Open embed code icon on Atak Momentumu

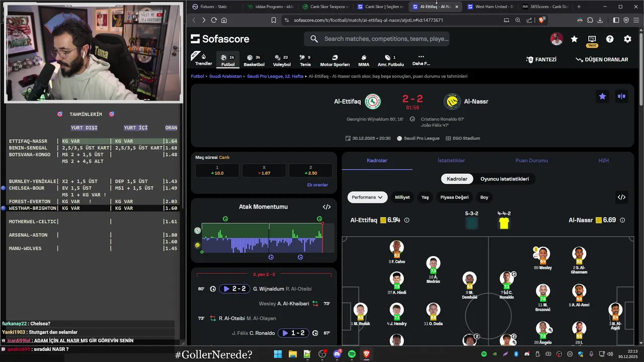[327, 207]
